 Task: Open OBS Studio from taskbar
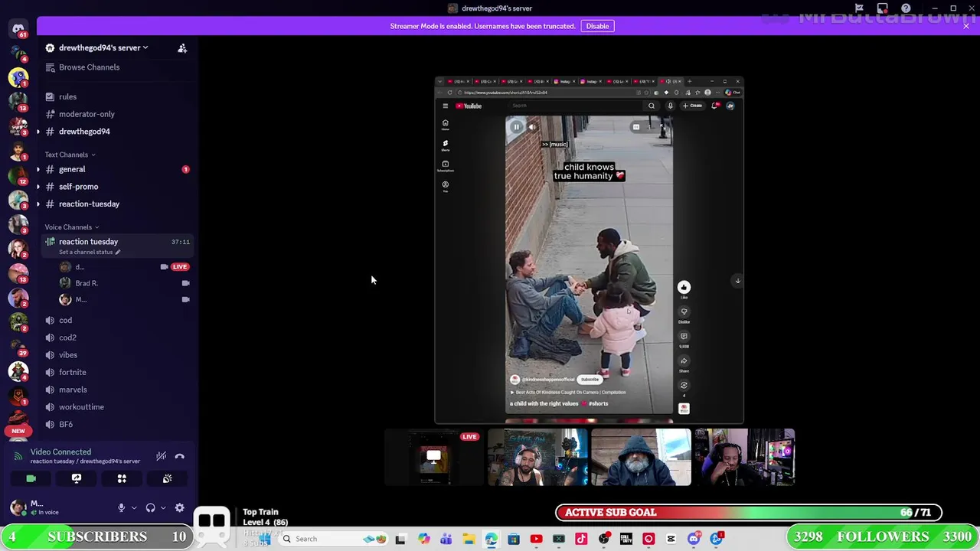603,539
